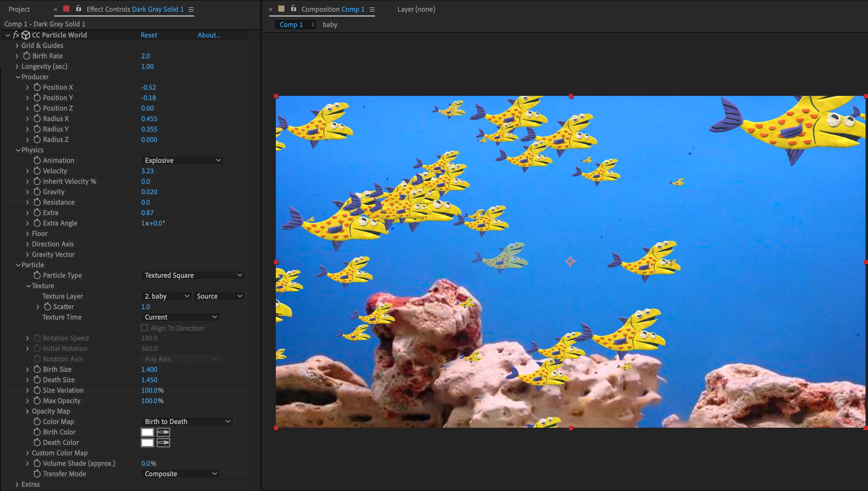
Task: Click the Birth Color white swatch
Action: 147,432
